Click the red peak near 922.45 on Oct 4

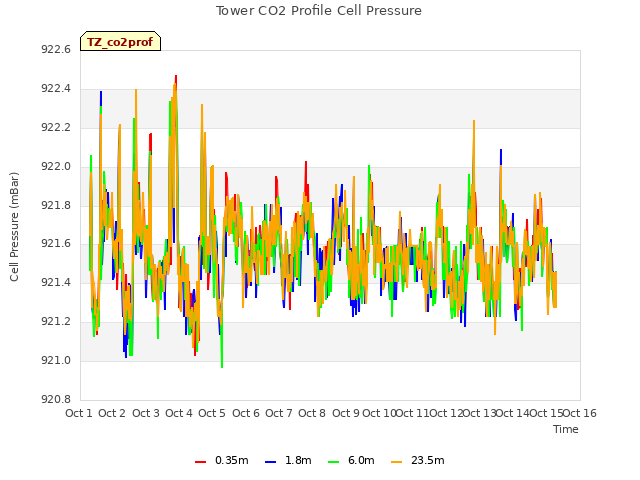(x=176, y=78)
